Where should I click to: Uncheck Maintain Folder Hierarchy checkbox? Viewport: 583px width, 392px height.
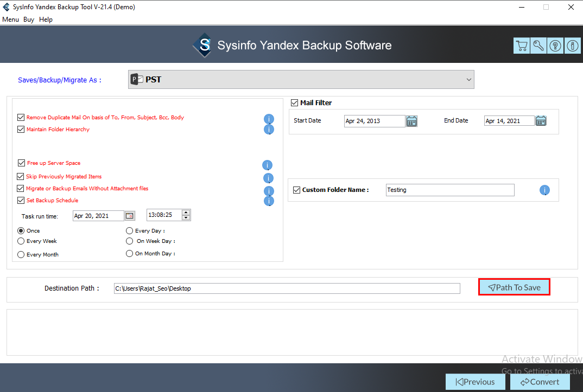[x=21, y=130]
